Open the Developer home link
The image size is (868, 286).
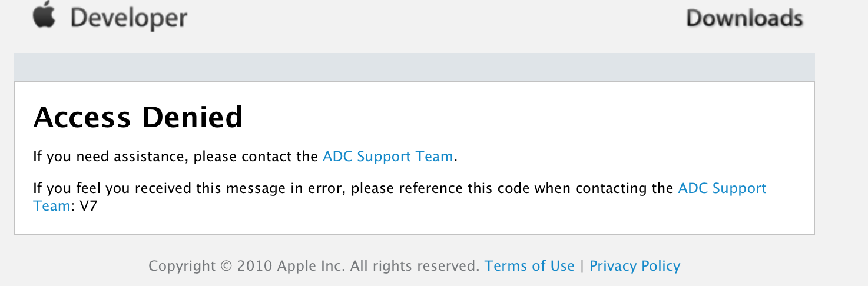(x=129, y=19)
